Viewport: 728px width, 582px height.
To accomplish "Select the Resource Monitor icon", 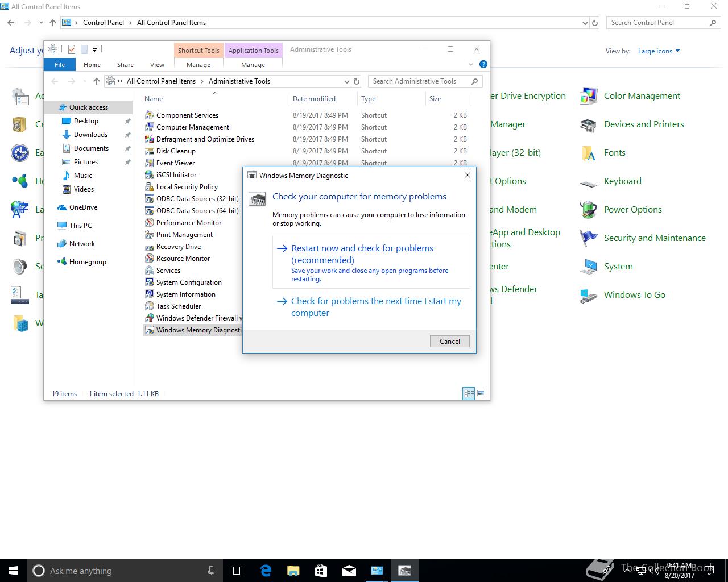I will coord(150,258).
